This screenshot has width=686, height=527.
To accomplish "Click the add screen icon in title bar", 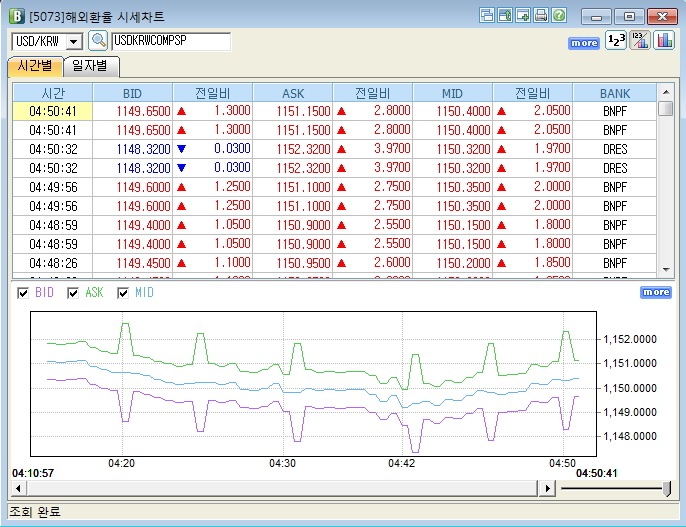I will pos(523,15).
